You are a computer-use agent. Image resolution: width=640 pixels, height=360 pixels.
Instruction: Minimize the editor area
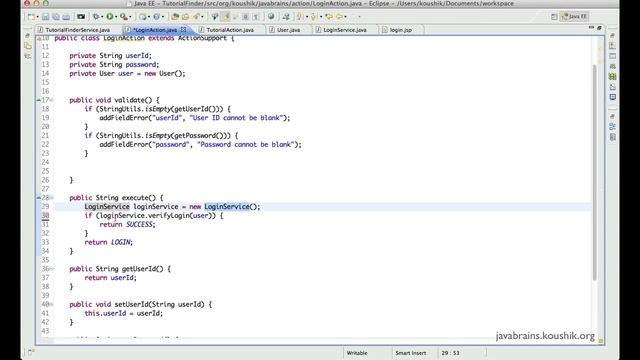pos(591,27)
